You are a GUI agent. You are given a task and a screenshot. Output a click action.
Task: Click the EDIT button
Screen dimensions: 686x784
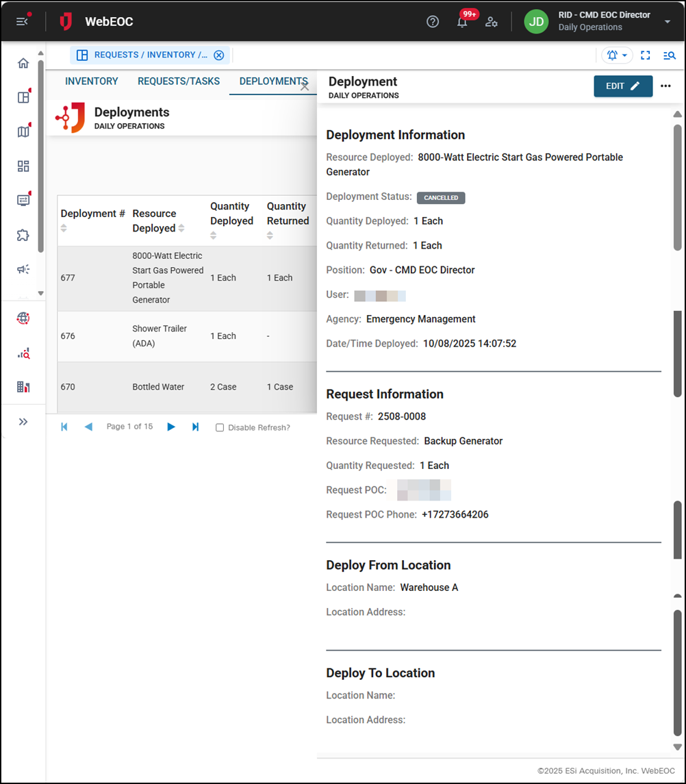623,86
